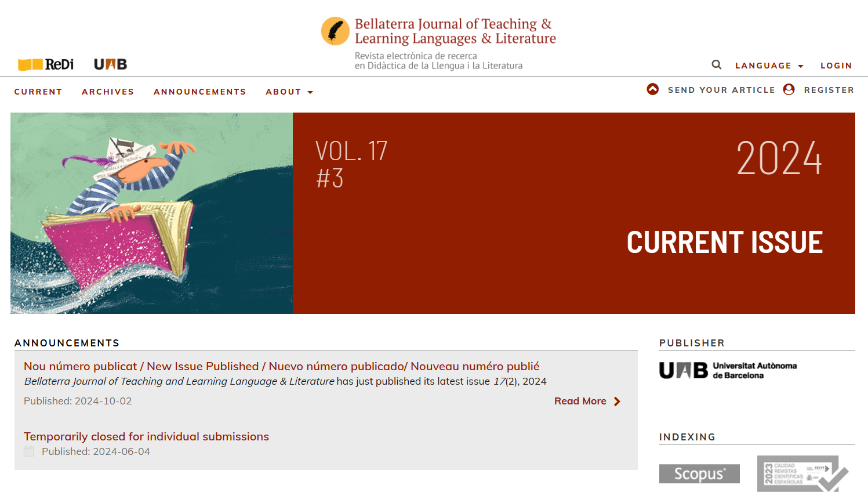Click the Announcements section heading
The height and width of the screenshot is (499, 868).
coord(67,343)
